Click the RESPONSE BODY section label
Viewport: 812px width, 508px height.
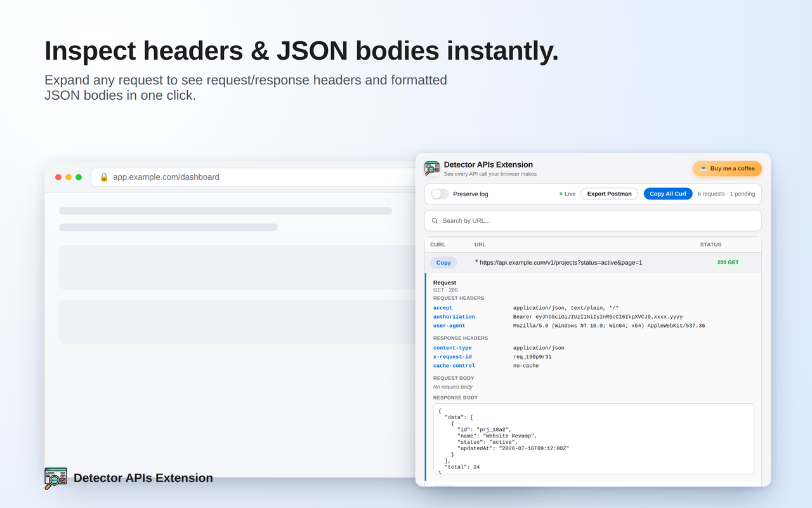point(455,398)
